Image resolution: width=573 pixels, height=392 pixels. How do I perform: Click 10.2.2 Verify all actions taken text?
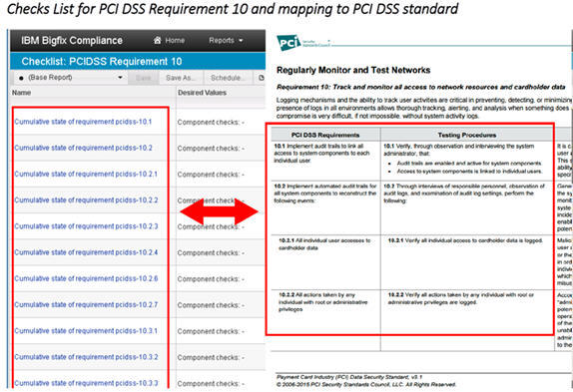click(461, 298)
